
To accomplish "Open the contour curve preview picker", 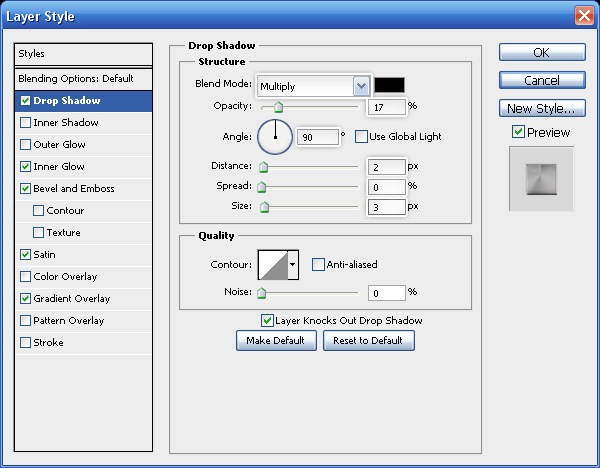I will (273, 264).
